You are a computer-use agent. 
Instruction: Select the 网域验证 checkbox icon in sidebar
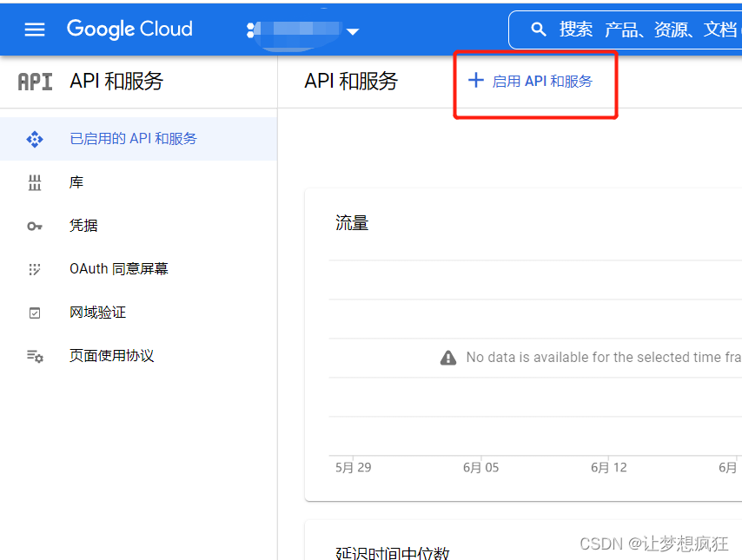coord(34,312)
